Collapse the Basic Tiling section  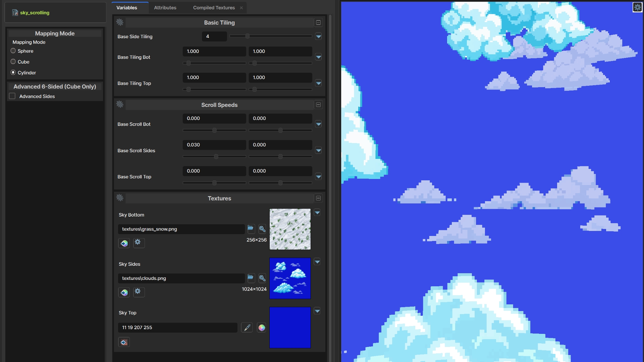point(318,22)
